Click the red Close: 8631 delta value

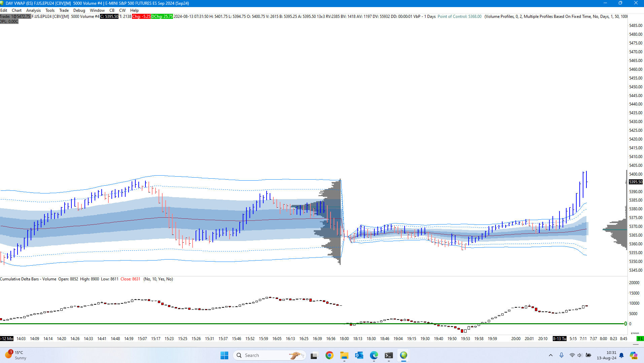click(x=130, y=279)
